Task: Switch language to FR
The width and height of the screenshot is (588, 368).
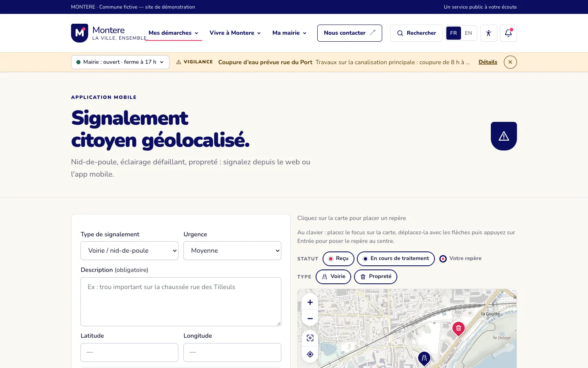Action: [x=454, y=33]
